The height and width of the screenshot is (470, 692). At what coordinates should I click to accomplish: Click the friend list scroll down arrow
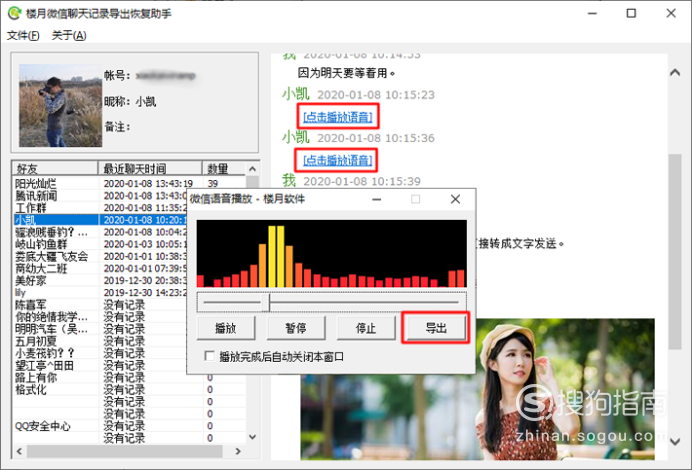(252, 437)
